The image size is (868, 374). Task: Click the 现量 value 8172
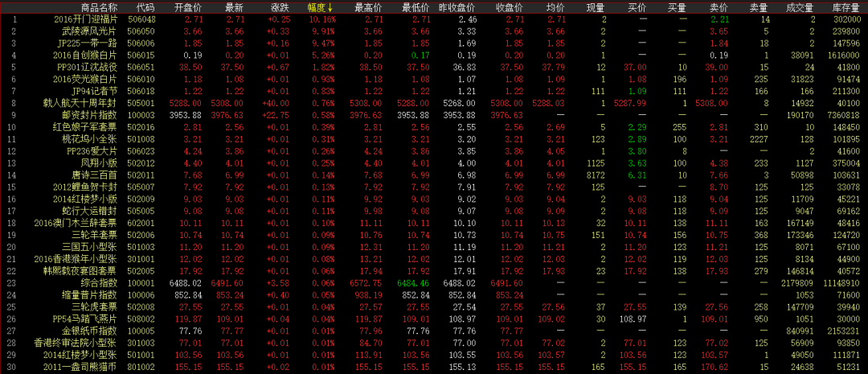[x=596, y=175]
